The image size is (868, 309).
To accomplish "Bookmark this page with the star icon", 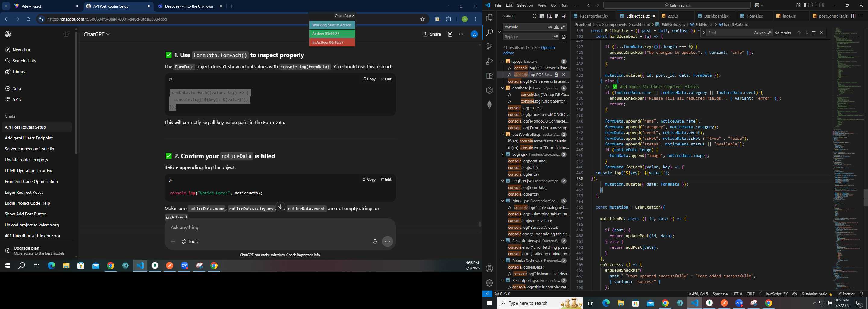I will click(422, 19).
